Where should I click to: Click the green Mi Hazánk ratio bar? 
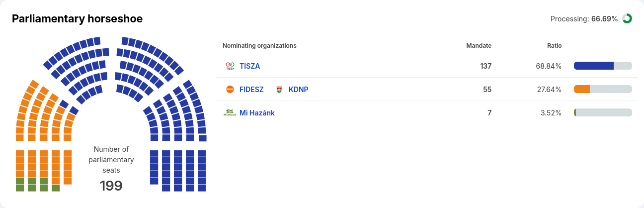click(575, 113)
